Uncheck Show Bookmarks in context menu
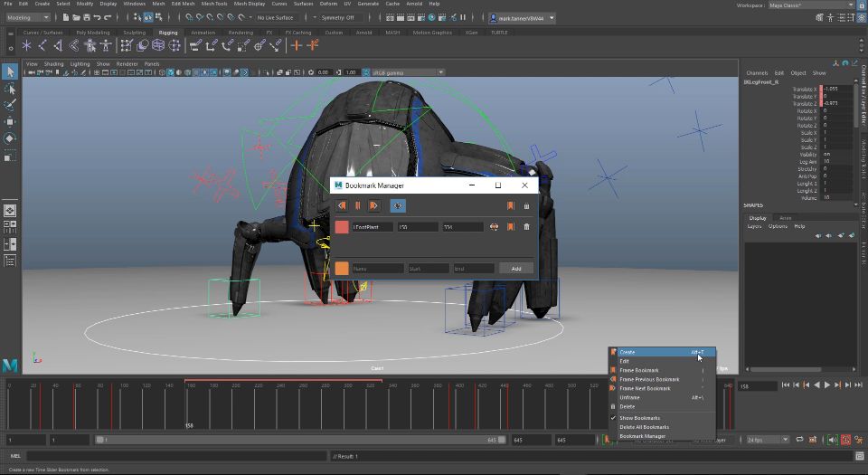The width and height of the screenshot is (868, 475). [639, 418]
